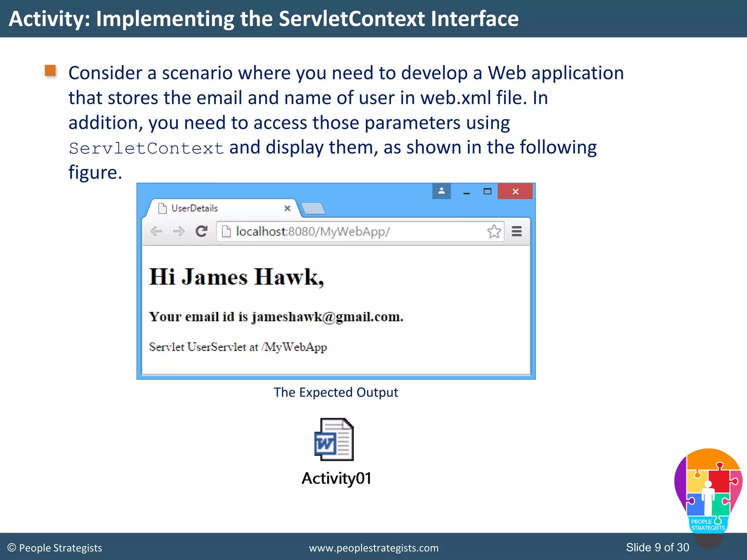
Task: Click the user profile icon in title bar
Action: (441, 191)
